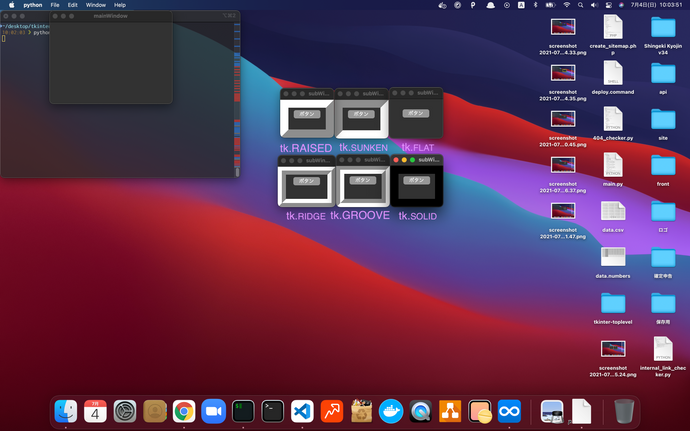Image resolution: width=690 pixels, height=431 pixels.
Task: Open Control Center in menu bar
Action: (609, 5)
